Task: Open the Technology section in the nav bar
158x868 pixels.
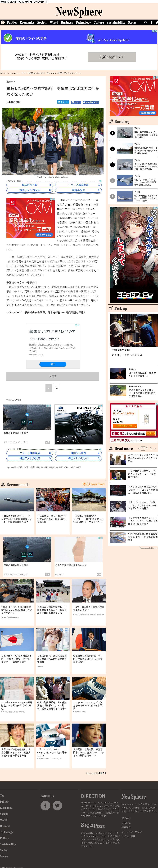Action: click(83, 23)
